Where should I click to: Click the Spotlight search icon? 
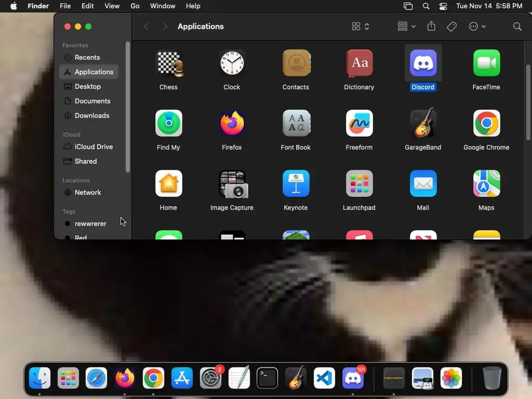[426, 6]
